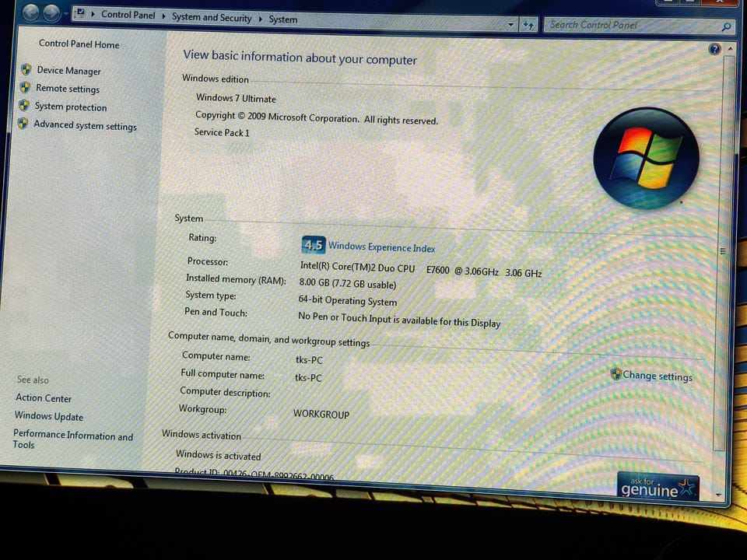The height and width of the screenshot is (560, 747).
Task: Select System and Security in the breadcrumb
Action: tap(212, 18)
